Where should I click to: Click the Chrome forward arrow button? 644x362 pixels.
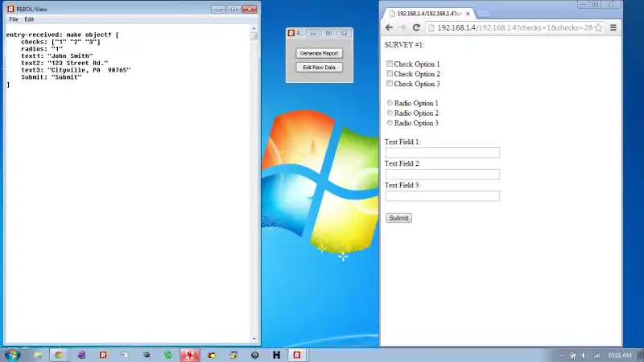click(402, 27)
